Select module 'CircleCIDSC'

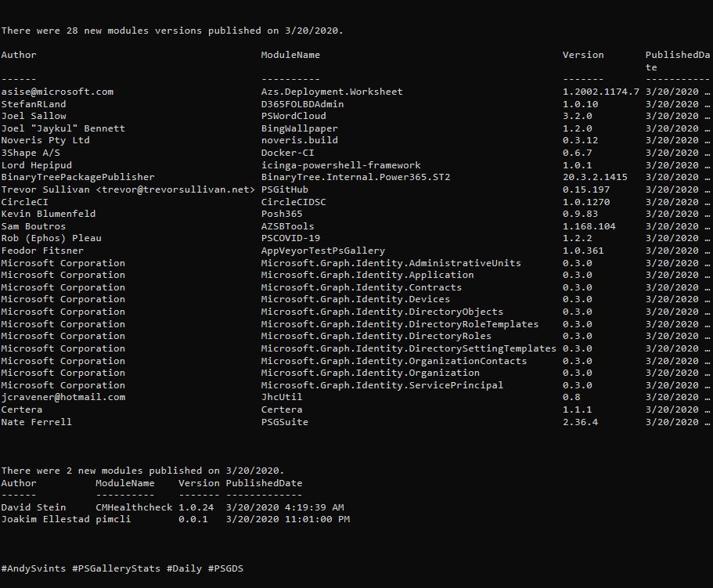coord(293,202)
